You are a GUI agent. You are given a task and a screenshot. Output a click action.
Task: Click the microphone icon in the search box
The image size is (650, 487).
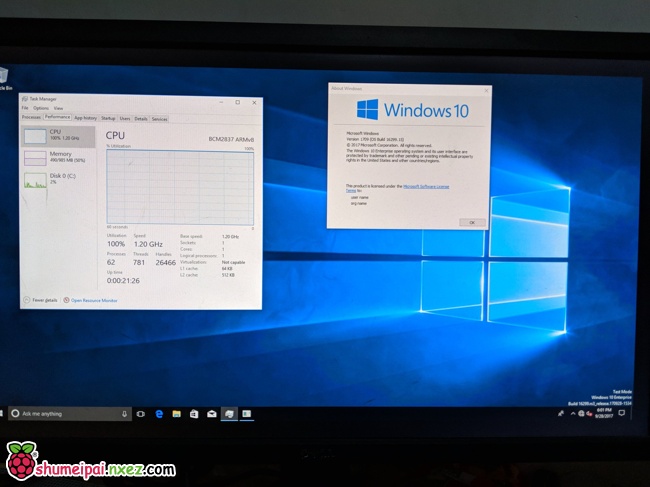pyautogui.click(x=124, y=414)
